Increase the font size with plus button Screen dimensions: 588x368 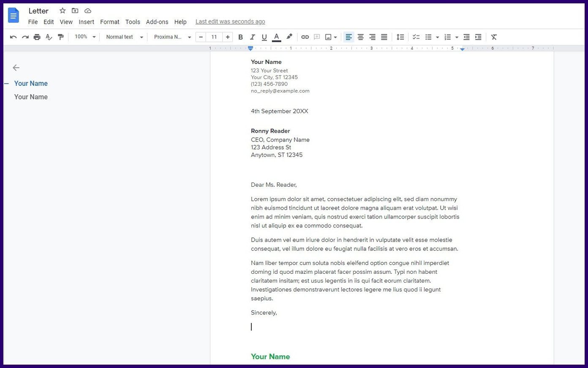[x=228, y=37]
